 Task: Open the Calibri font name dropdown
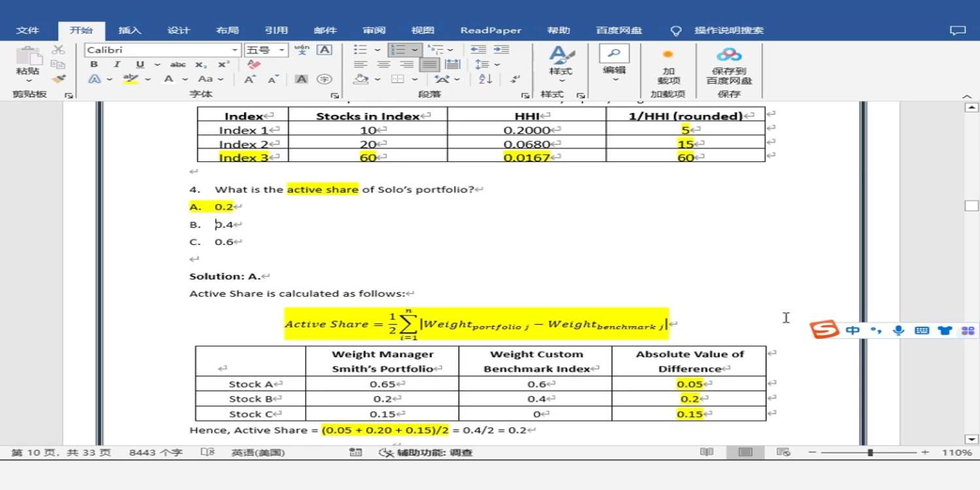(x=235, y=50)
